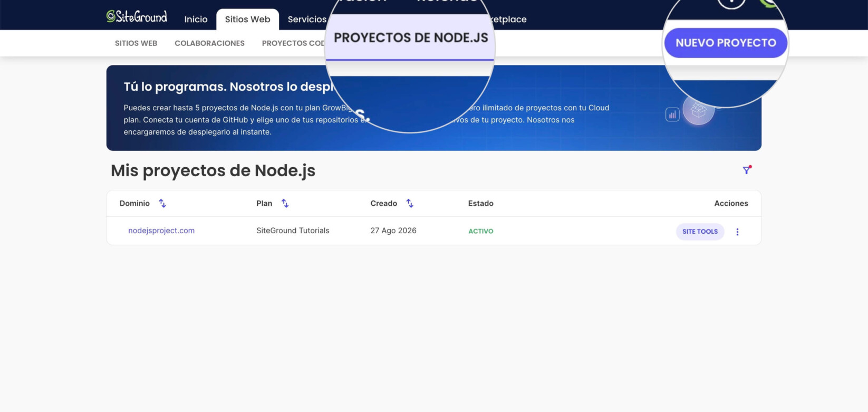Click the Mis proyectos de Node.js heading

click(x=213, y=170)
